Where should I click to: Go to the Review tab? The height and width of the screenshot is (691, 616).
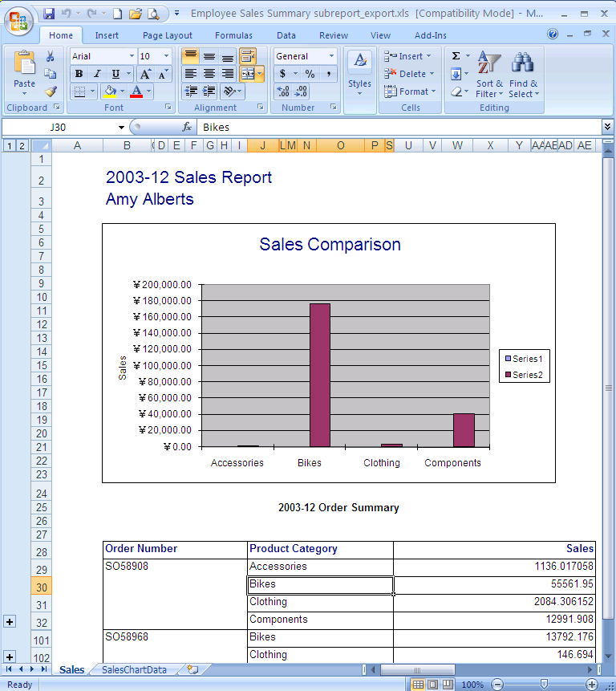[334, 35]
